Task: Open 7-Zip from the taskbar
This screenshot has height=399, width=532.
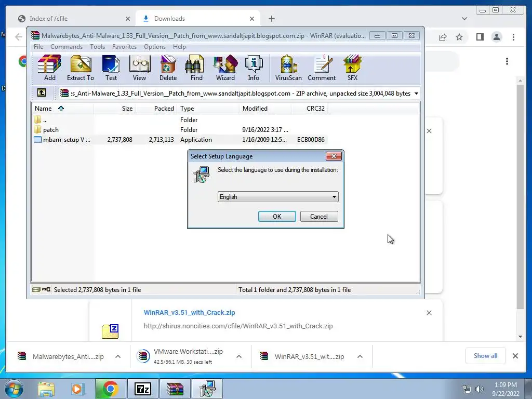Action: coord(142,389)
